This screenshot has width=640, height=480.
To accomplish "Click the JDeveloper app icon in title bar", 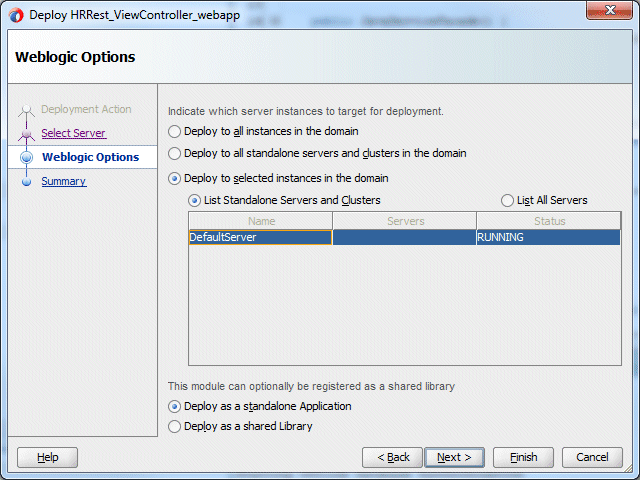I will pyautogui.click(x=16, y=16).
